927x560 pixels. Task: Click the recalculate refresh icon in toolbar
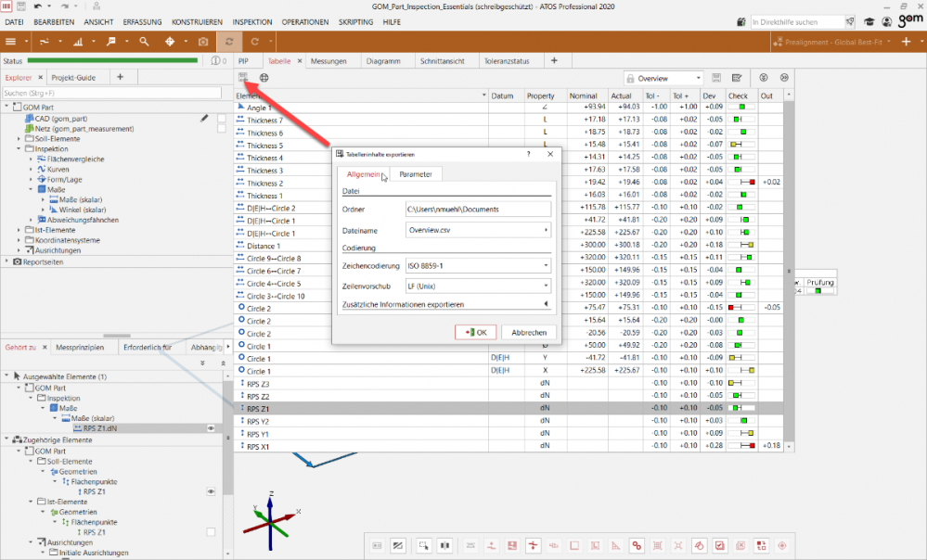(227, 42)
